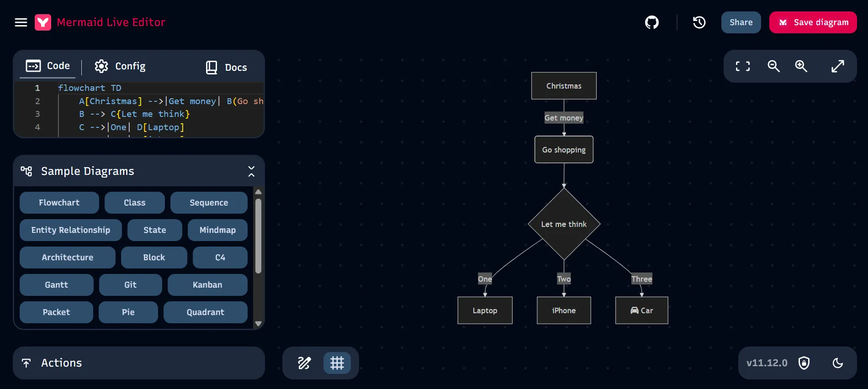Open the Docs link

(226, 68)
